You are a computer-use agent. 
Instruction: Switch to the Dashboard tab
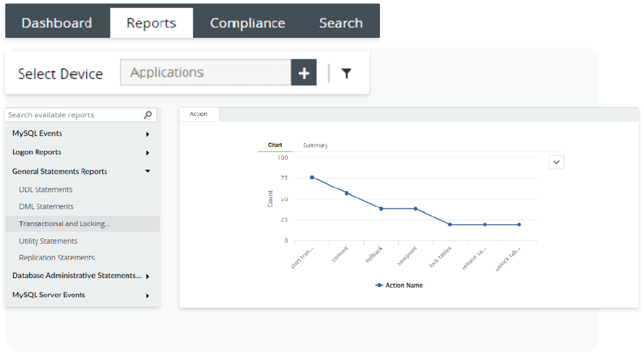coord(57,23)
